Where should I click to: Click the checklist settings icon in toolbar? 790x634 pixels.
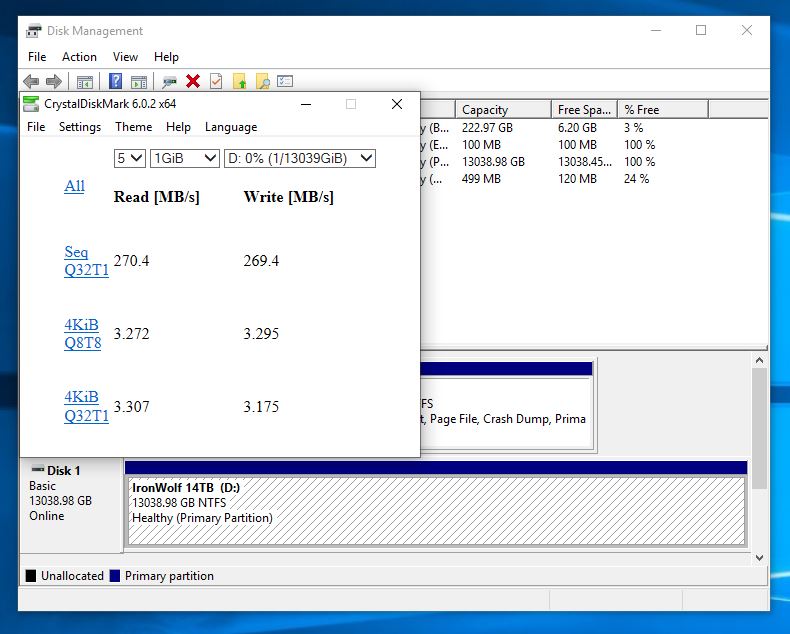[x=285, y=81]
